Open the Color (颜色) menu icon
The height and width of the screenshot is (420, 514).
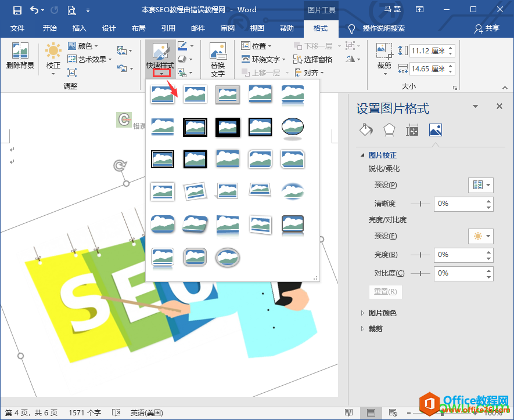72,46
